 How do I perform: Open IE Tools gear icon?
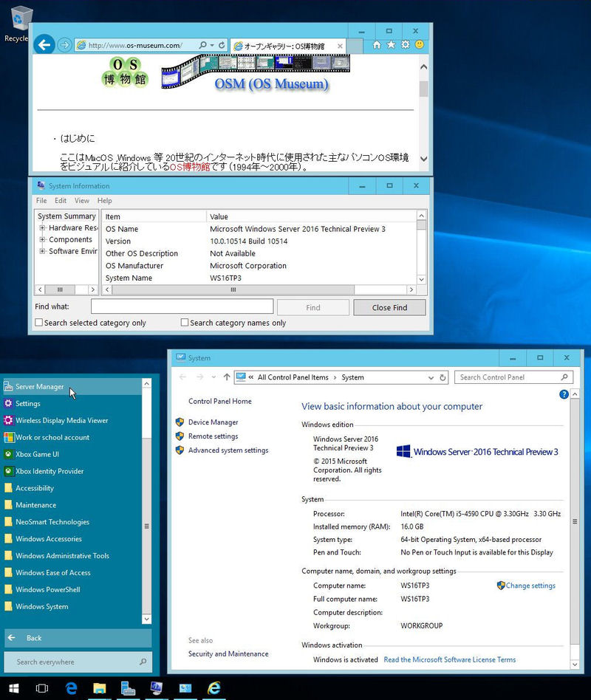click(x=405, y=44)
